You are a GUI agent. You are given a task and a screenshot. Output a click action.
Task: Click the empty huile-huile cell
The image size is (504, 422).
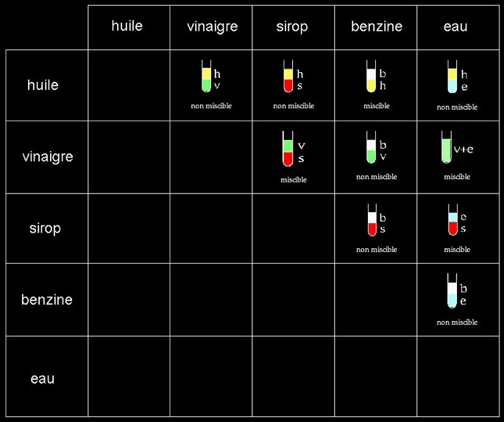pyautogui.click(x=129, y=85)
